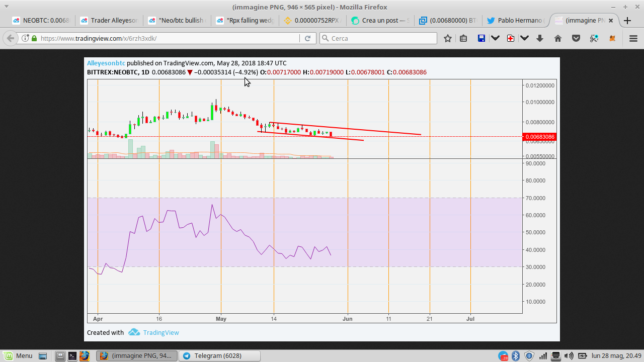The height and width of the screenshot is (362, 644).
Task: Click the May date axis label
Action: pyautogui.click(x=221, y=319)
